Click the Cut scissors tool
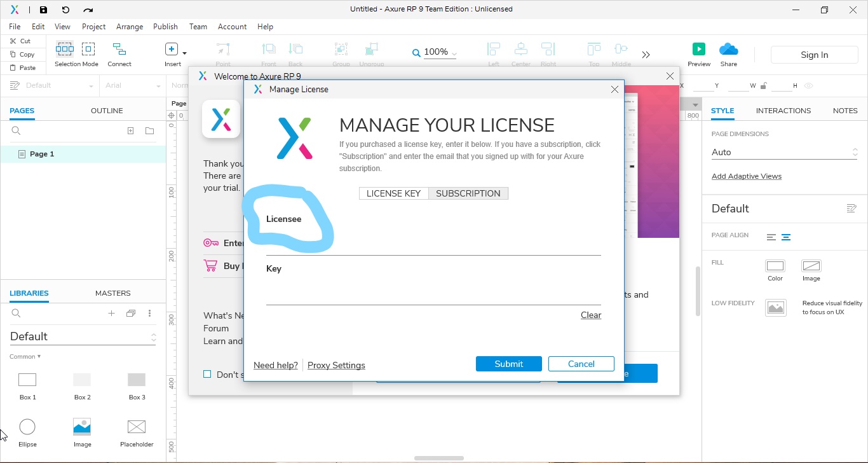 click(x=20, y=41)
